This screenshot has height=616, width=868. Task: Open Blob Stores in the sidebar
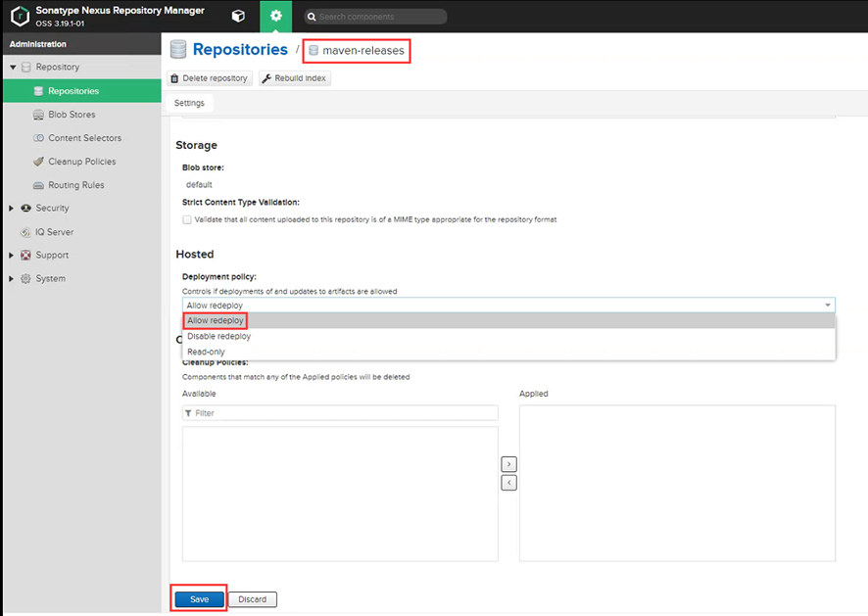[82, 115]
